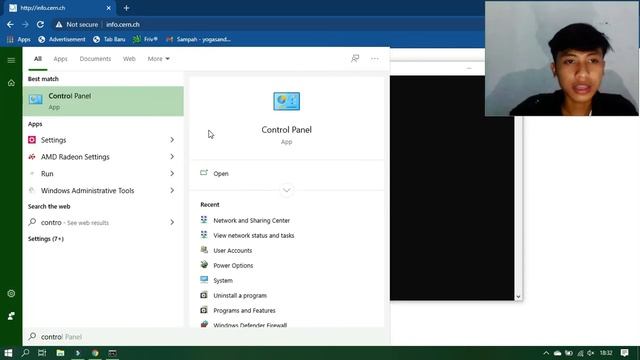Open a new browser tab
This screenshot has height=360, width=640.
pyautogui.click(x=126, y=8)
